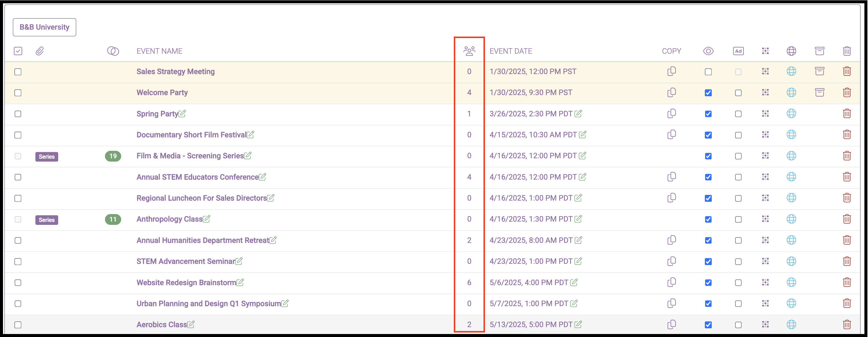The image size is (868, 337).
Task: Open the Annual STEM Educators Conference link
Action: click(197, 177)
